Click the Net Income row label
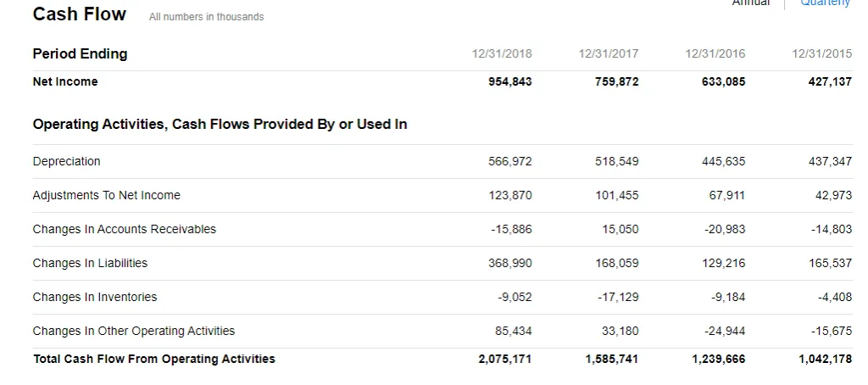 click(65, 81)
